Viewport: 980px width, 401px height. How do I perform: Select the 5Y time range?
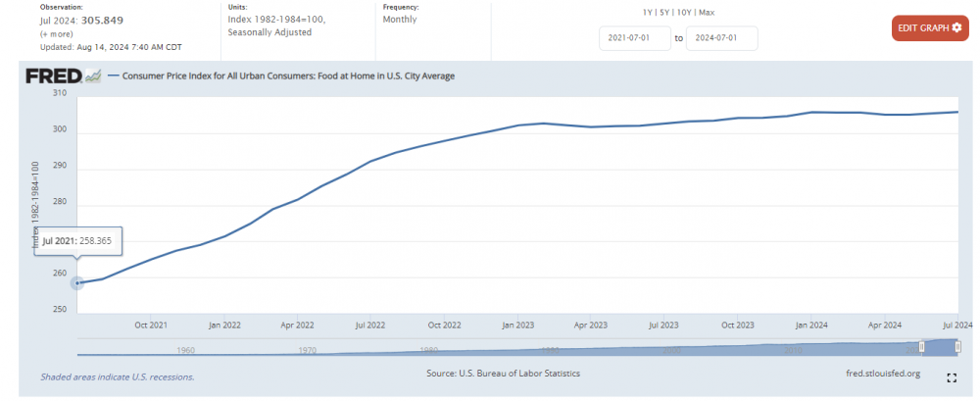tap(664, 12)
